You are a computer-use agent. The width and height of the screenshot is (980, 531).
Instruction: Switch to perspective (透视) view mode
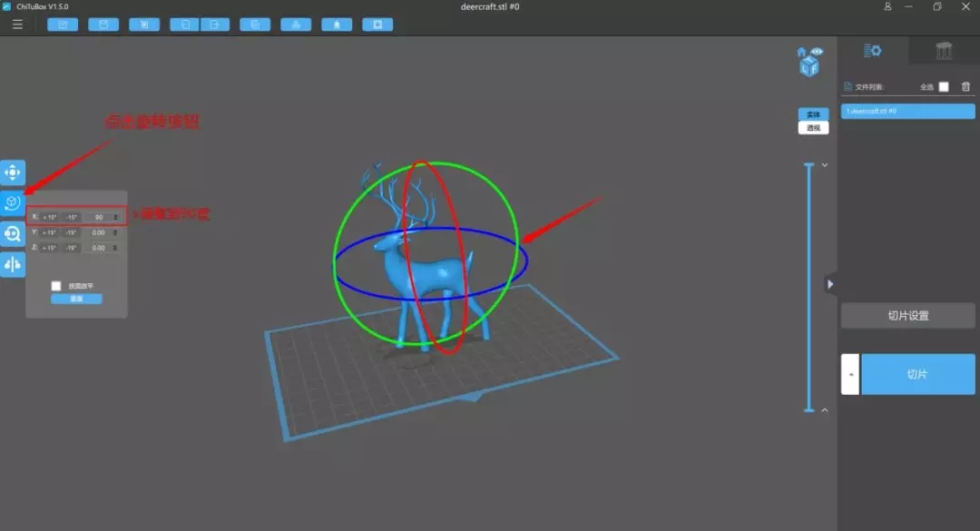click(x=813, y=128)
